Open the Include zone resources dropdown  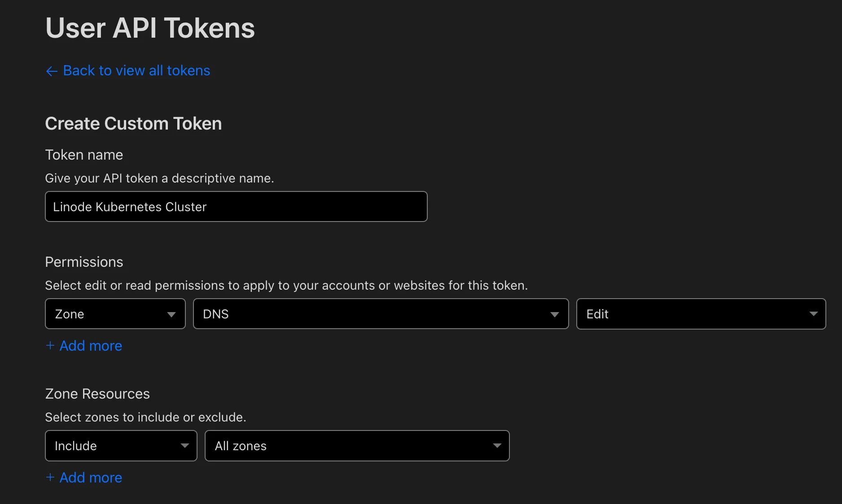121,446
